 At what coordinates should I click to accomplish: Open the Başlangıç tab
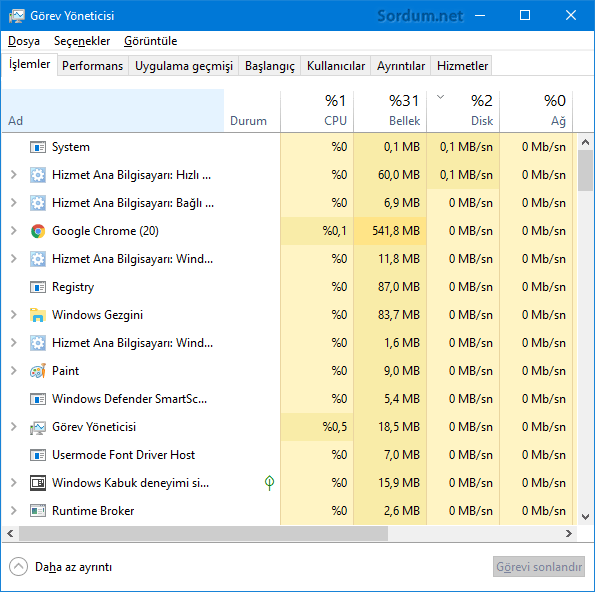point(269,66)
